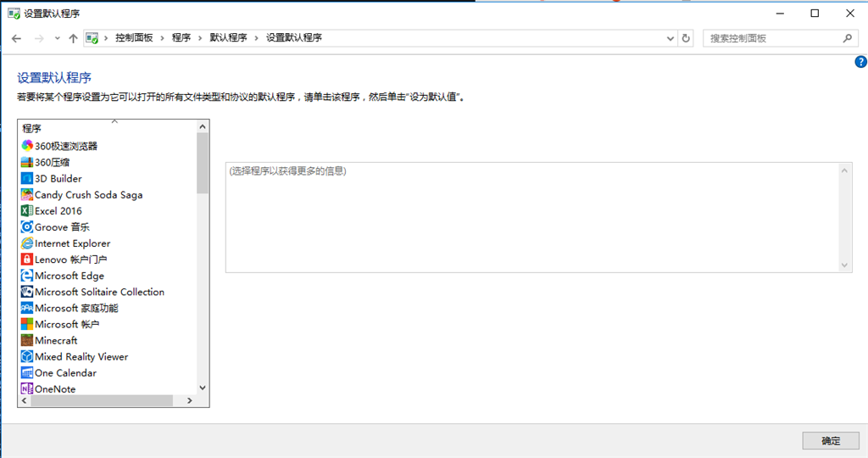Select Microsoft Edge text in list
868x458 pixels.
[70, 276]
